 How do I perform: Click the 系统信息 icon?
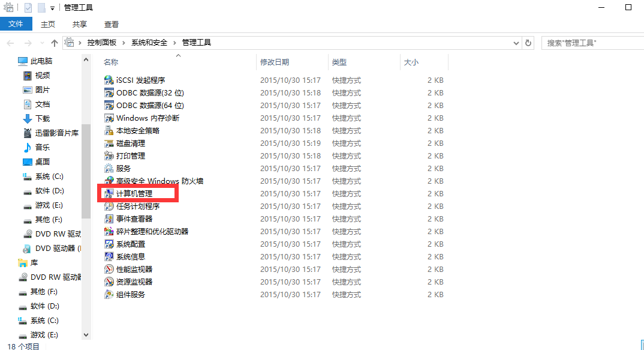[109, 256]
